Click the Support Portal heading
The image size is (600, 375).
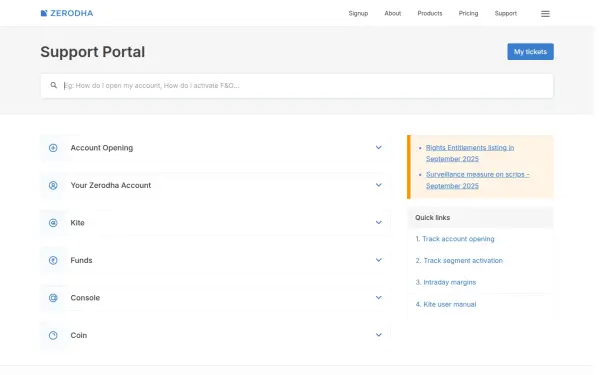click(x=93, y=52)
